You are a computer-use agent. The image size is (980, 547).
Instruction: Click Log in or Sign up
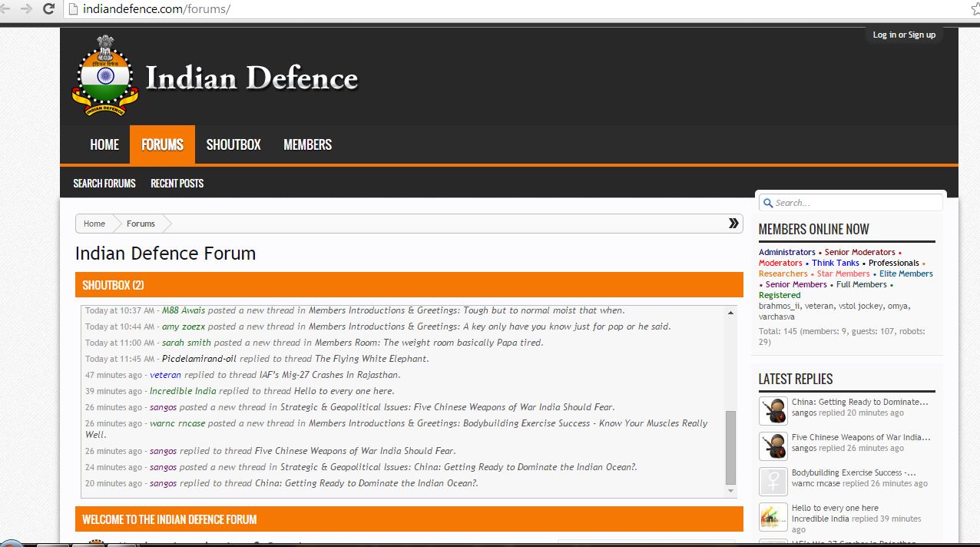[904, 35]
